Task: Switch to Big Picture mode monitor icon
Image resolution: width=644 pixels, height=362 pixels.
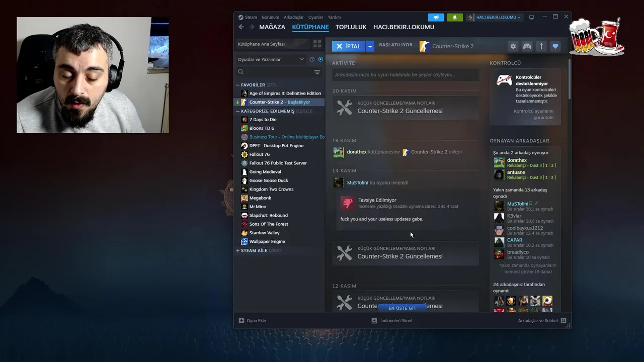Action: pos(531,17)
